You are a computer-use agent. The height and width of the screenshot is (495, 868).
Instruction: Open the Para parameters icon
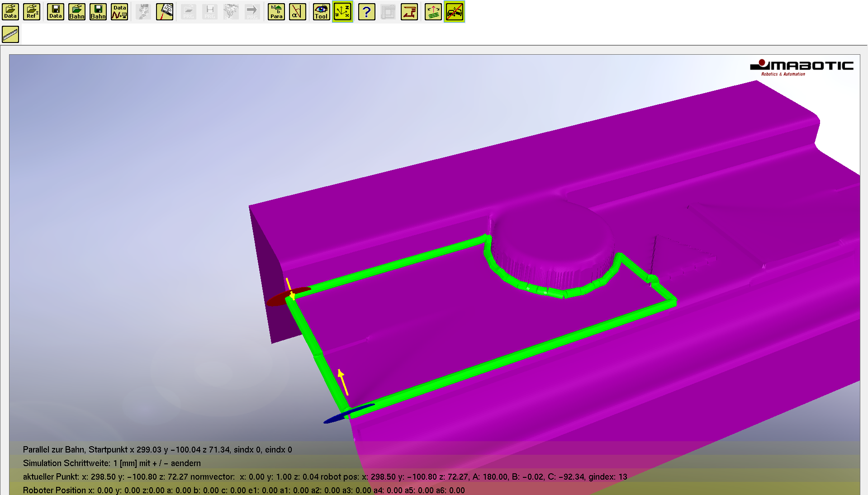pos(276,12)
